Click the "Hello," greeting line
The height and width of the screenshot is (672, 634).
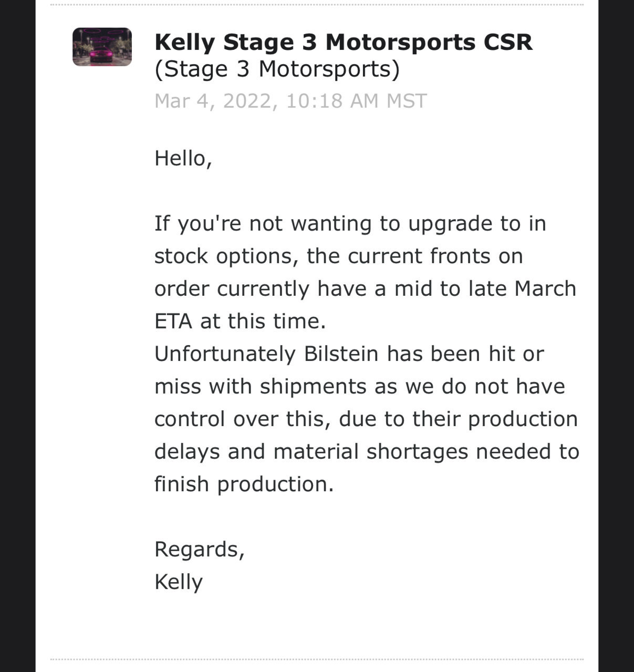click(x=183, y=158)
